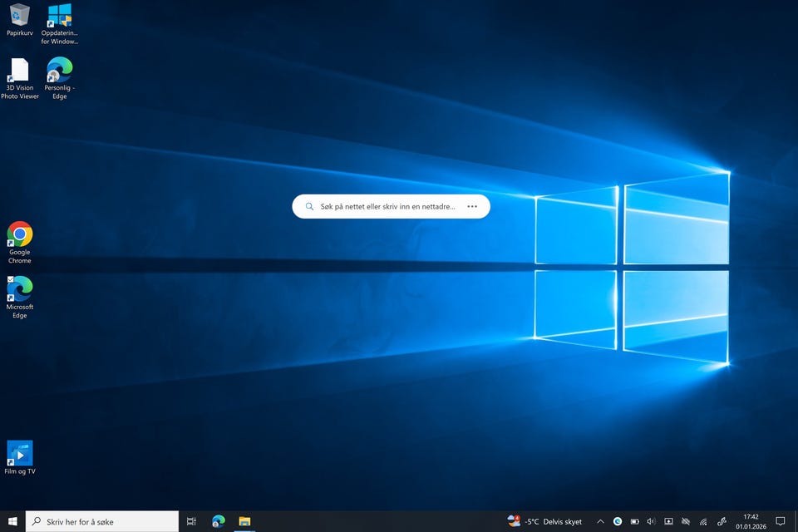Viewport: 798px width, 532px height.
Task: Open File Explorer from the taskbar
Action: tap(244, 521)
